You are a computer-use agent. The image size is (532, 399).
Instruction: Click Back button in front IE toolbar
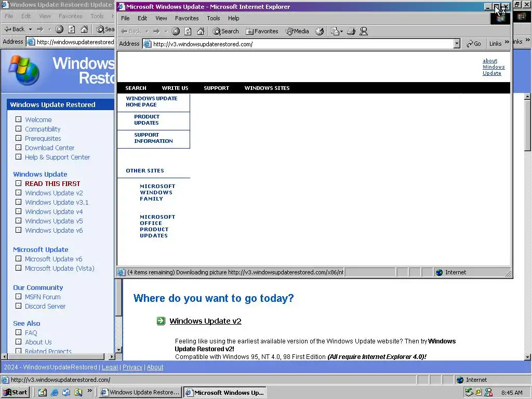coord(131,31)
